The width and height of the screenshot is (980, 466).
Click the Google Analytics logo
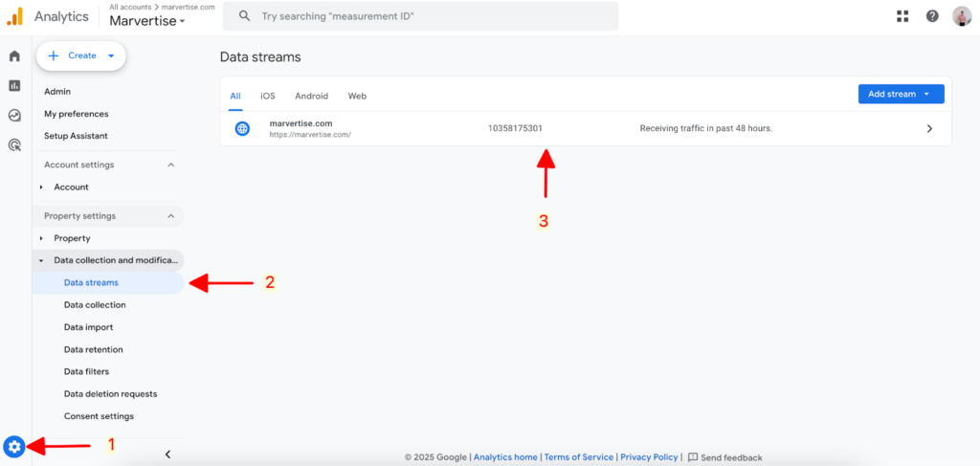15,17
